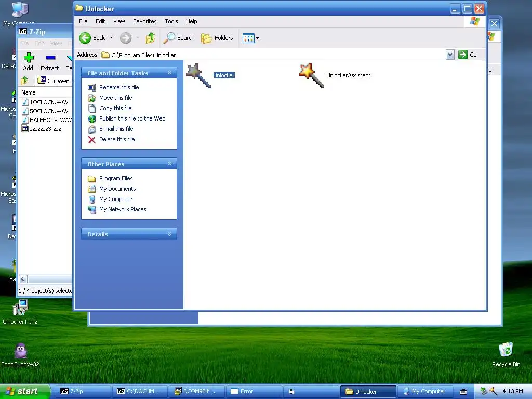Expand the Address bar dropdown
This screenshot has height=399, width=532.
pyautogui.click(x=450, y=55)
